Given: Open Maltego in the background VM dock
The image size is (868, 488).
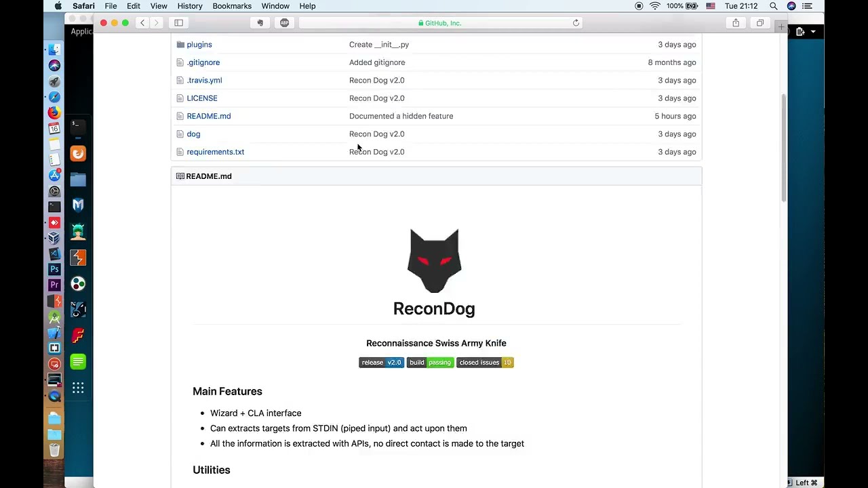Looking at the screenshot, I should click(78, 284).
